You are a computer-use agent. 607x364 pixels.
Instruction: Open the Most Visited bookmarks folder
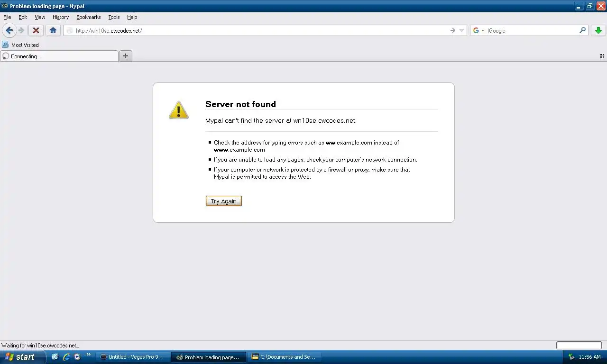[20, 45]
